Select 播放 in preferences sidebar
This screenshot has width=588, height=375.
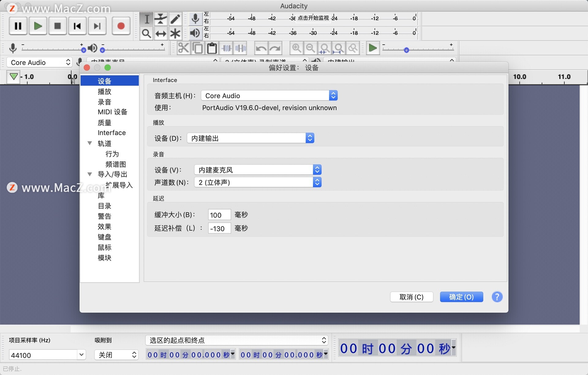[104, 91]
